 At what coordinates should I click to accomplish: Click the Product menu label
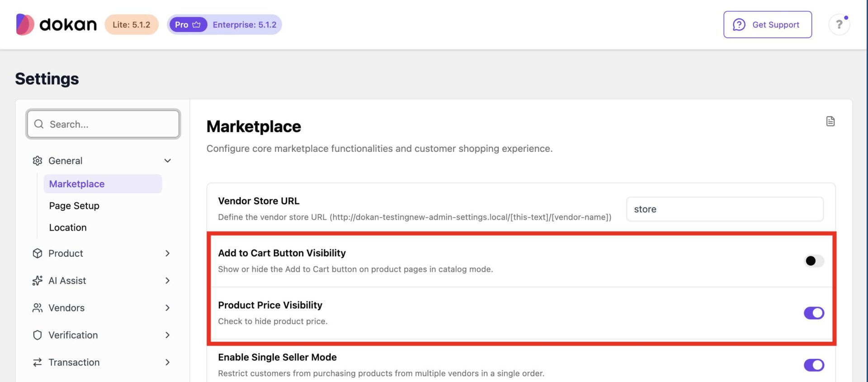click(x=66, y=253)
